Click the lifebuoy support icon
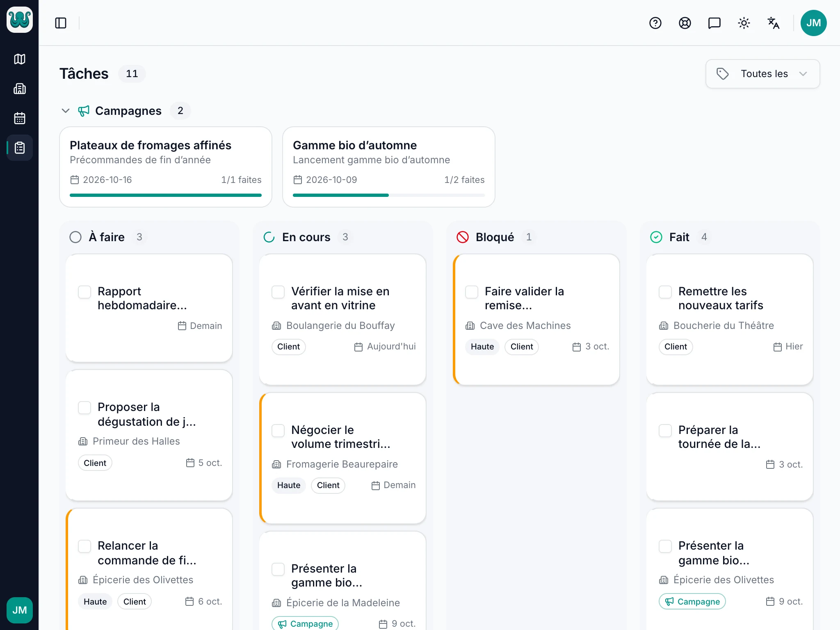 pyautogui.click(x=685, y=23)
